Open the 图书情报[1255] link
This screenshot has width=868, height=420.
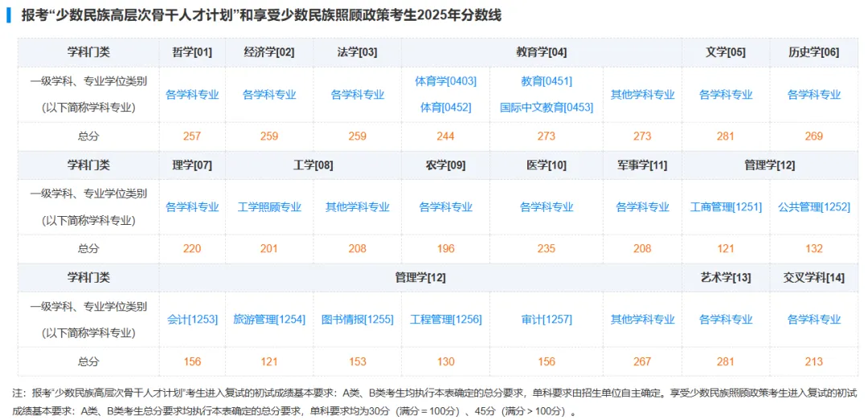pyautogui.click(x=357, y=320)
